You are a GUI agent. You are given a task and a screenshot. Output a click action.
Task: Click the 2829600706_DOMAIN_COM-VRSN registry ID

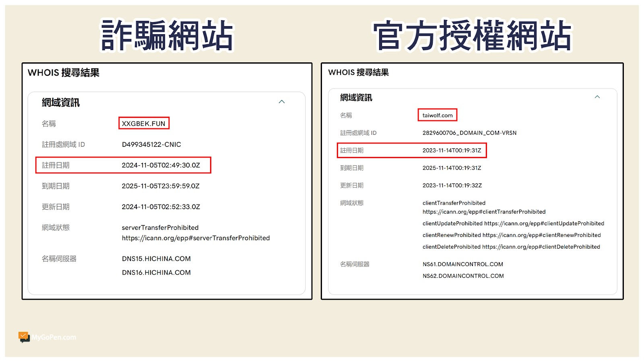tap(469, 133)
